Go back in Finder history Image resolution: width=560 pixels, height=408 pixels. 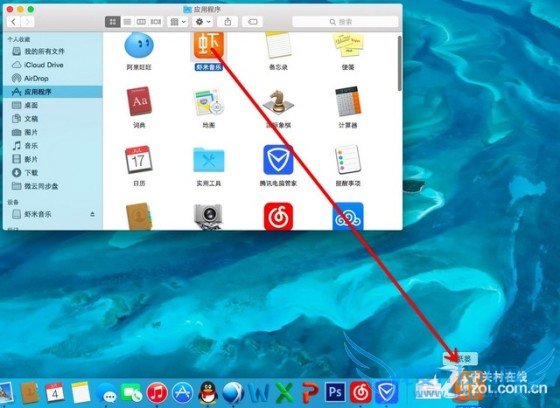tap(14, 22)
